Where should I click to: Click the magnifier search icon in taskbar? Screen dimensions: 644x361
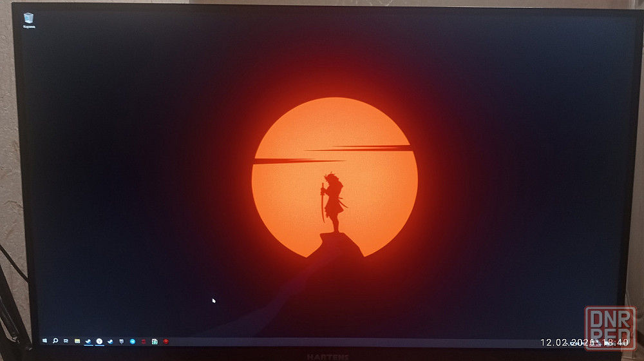click(x=55, y=340)
